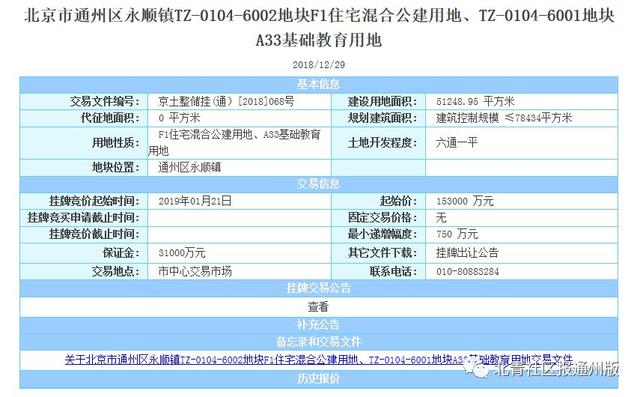The height and width of the screenshot is (397, 640).
Task: Select the 挂牌交易公告 section header
Action: (x=318, y=288)
